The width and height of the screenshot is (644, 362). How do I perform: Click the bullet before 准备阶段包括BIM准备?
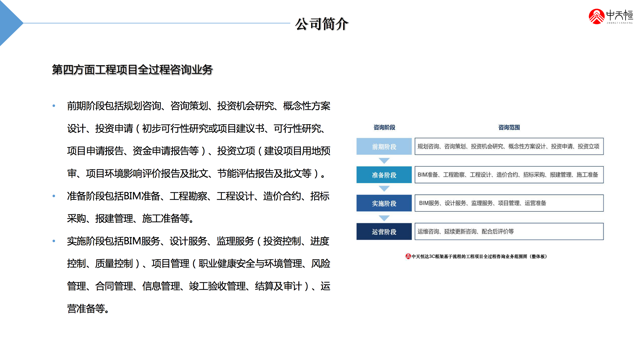click(x=54, y=196)
